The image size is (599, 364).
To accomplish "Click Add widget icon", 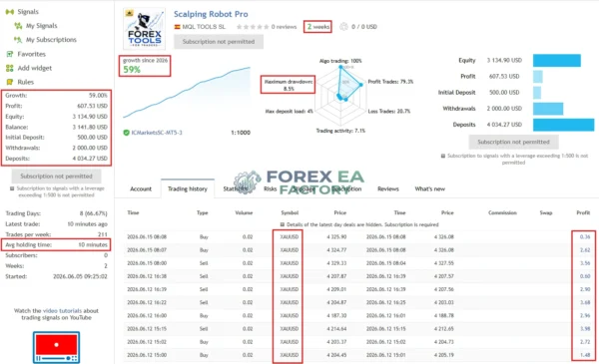I will pyautogui.click(x=10, y=68).
